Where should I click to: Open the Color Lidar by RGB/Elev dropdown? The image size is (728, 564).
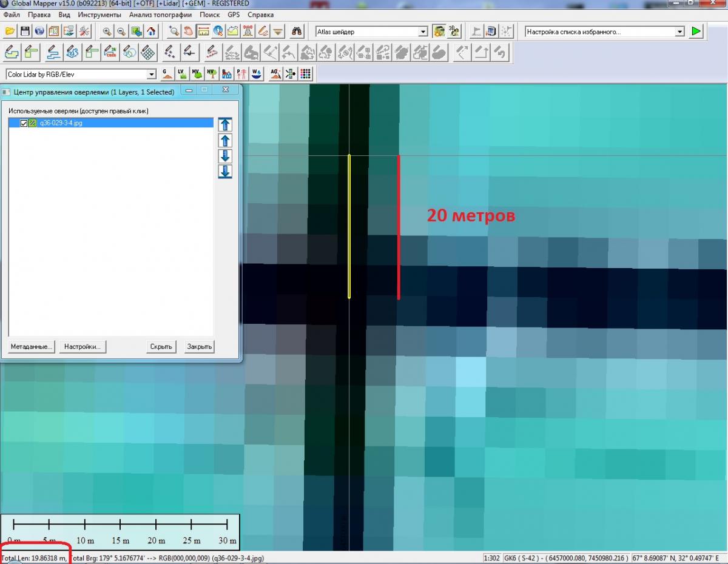click(152, 75)
